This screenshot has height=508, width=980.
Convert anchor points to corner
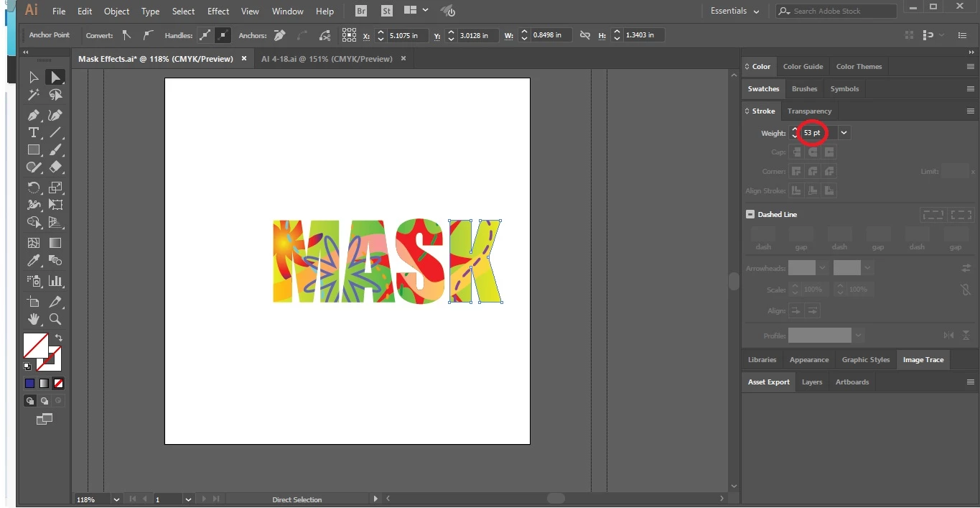pos(127,34)
